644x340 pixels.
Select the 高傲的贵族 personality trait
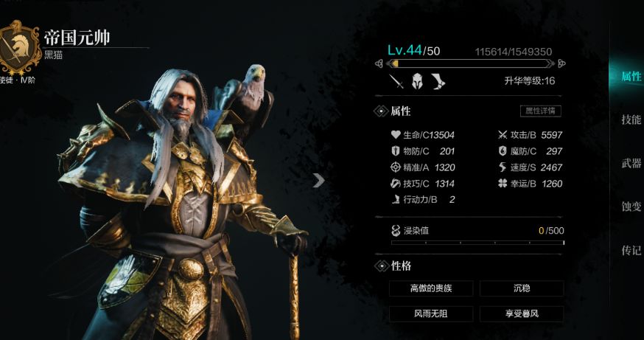[x=431, y=288]
